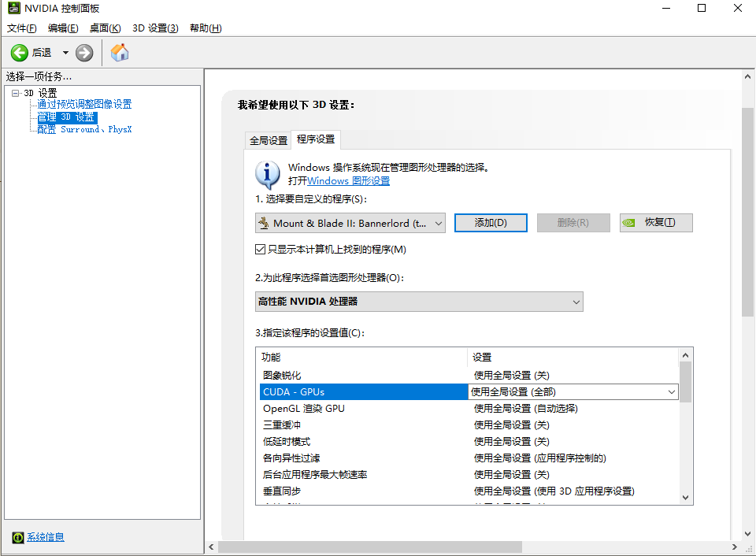Click the NVIDIA Control Panel title icon

click(x=14, y=8)
